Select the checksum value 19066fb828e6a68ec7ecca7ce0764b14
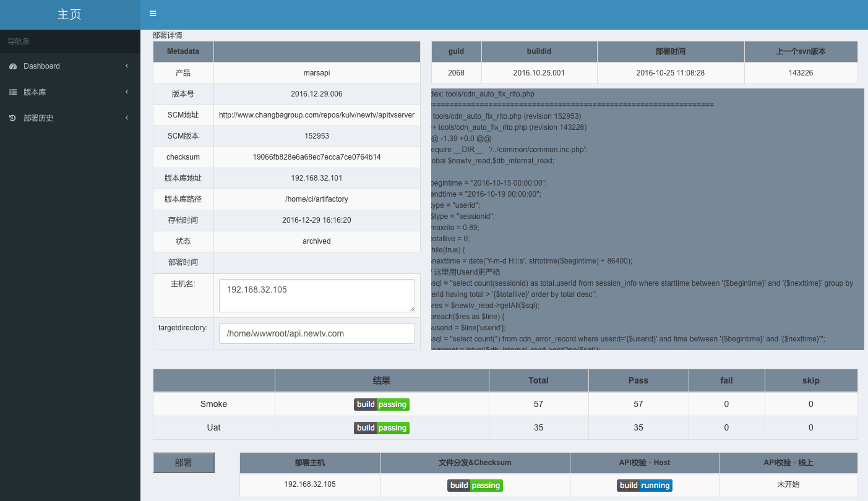The height and width of the screenshot is (501, 868). click(x=317, y=157)
